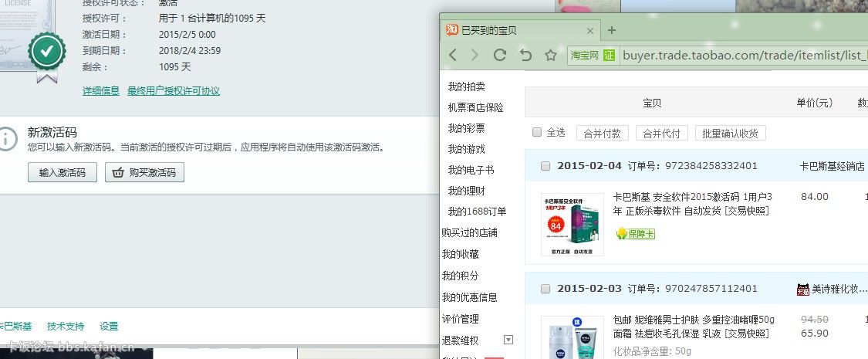868x359 pixels.
Task: Click the 保障卡 badge icon
Action: [x=636, y=234]
